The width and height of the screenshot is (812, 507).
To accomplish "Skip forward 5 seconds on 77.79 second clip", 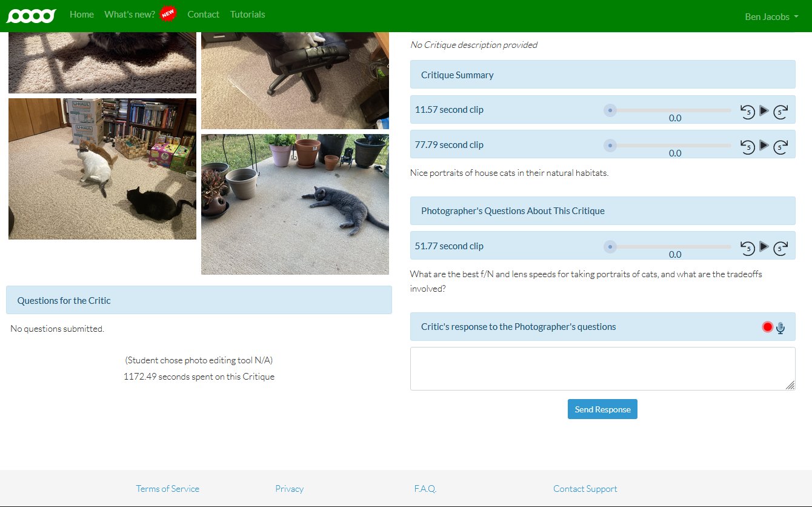I will 781,146.
